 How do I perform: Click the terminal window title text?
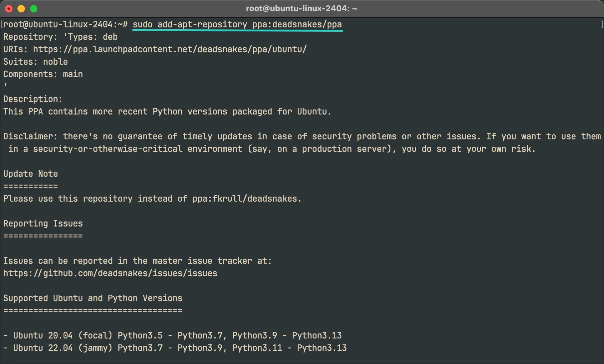click(x=301, y=8)
